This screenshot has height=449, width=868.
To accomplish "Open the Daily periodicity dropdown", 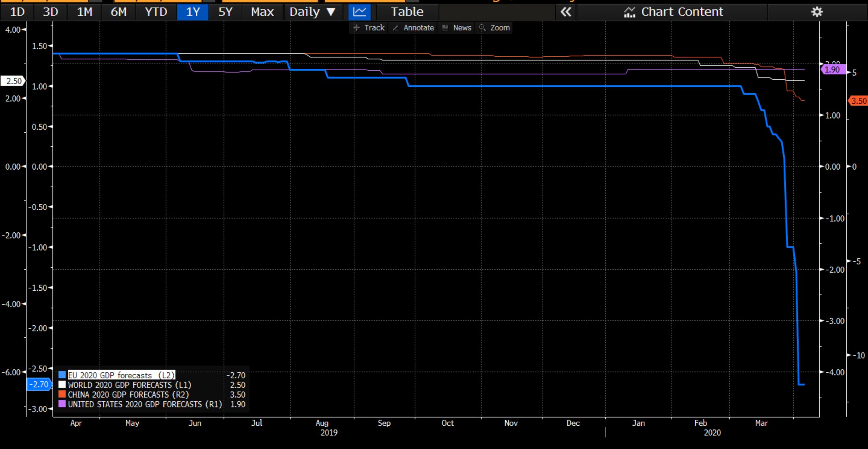I will [312, 12].
